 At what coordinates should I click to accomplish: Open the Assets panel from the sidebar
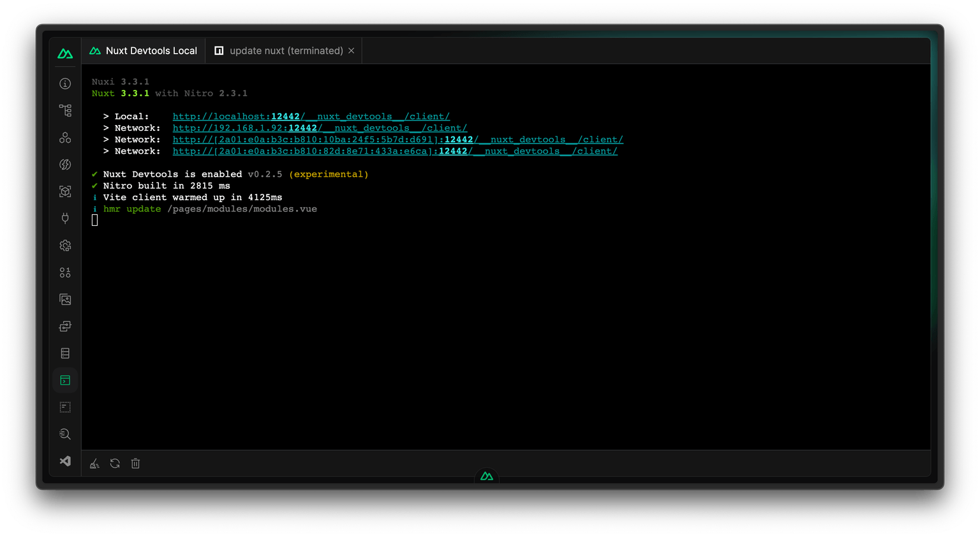click(64, 299)
